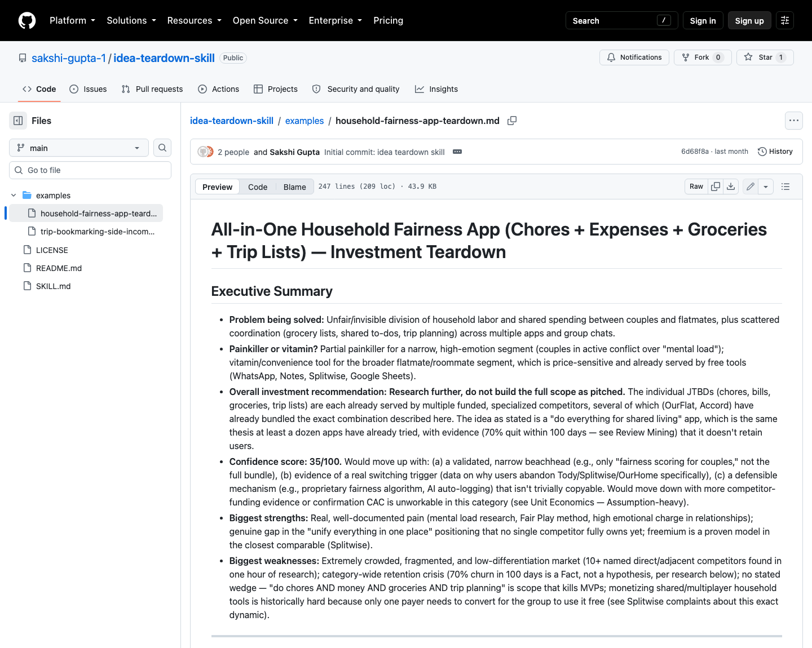The image size is (812, 648).
Task: Open the Pull requests tab
Action: click(152, 89)
